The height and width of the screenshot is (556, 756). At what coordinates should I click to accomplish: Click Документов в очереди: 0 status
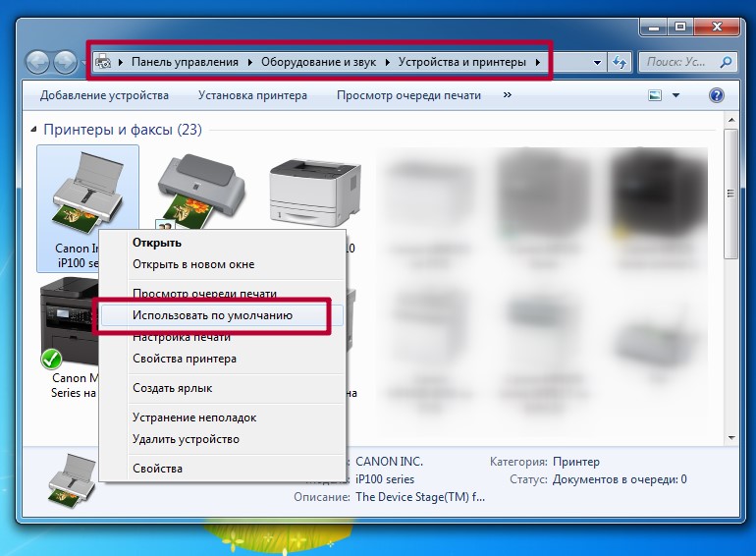(x=620, y=479)
